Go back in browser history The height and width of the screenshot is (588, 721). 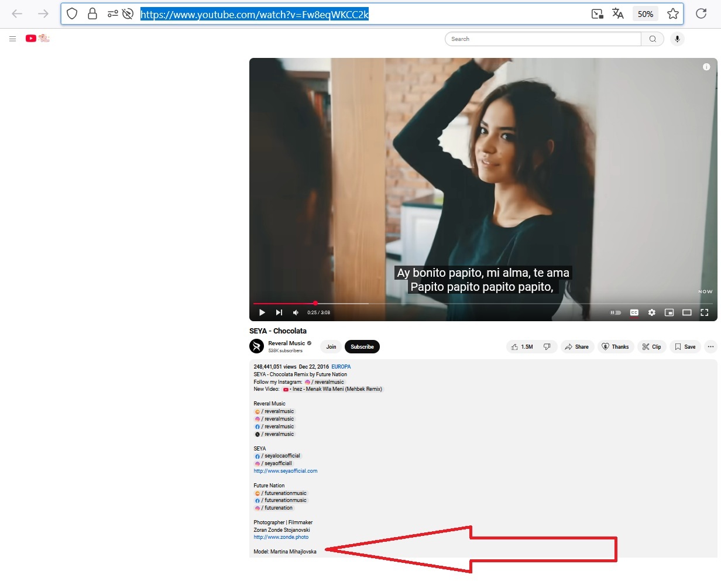tap(17, 13)
